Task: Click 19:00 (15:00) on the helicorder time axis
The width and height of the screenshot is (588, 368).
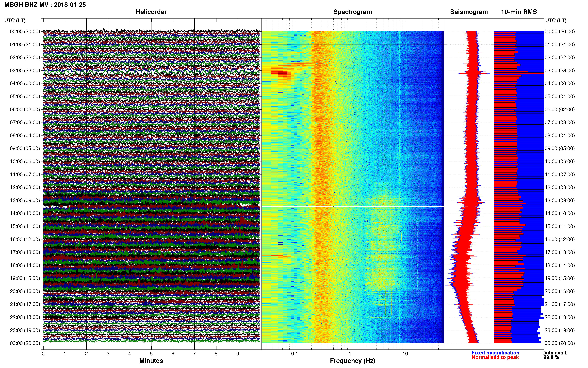Action: click(25, 278)
